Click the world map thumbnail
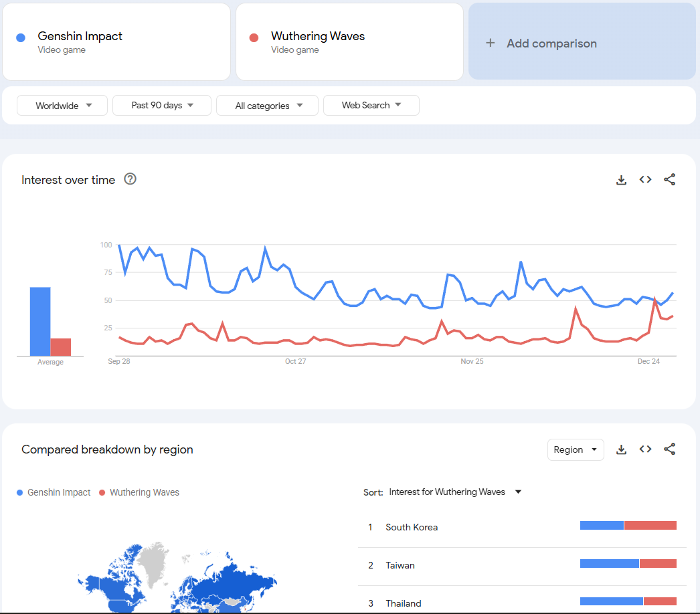Screen dimensions: 700x614 coord(178,578)
